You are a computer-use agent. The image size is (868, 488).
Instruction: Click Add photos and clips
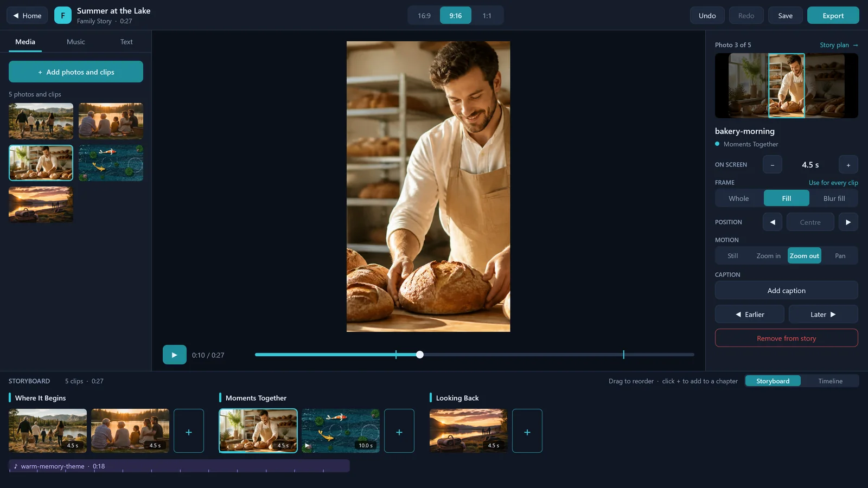pyautogui.click(x=76, y=72)
